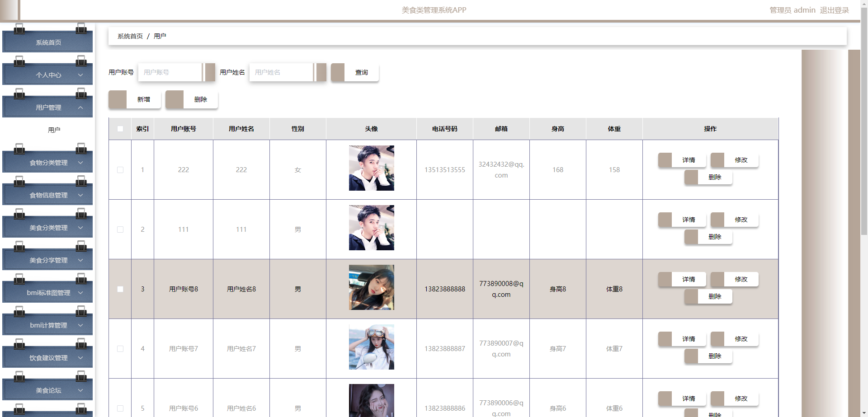Open 系统首页 in the sidebar
The height and width of the screenshot is (417, 868).
coord(48,42)
